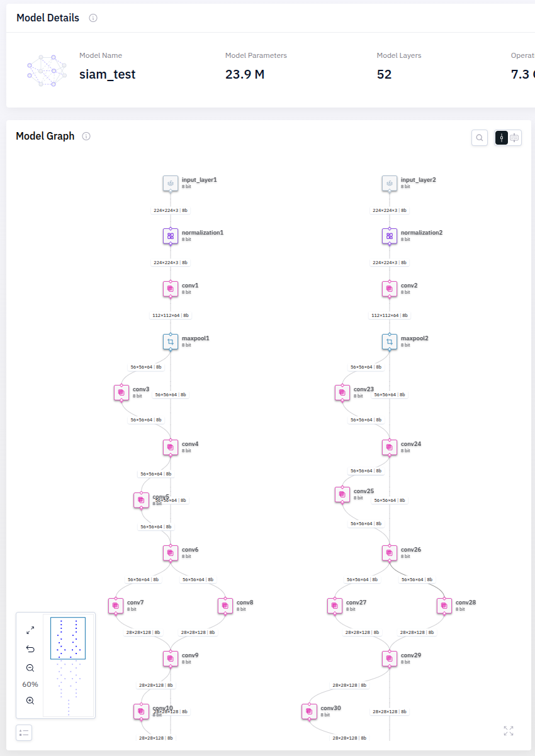
Task: Switch to detailed node graph view
Action: point(515,138)
